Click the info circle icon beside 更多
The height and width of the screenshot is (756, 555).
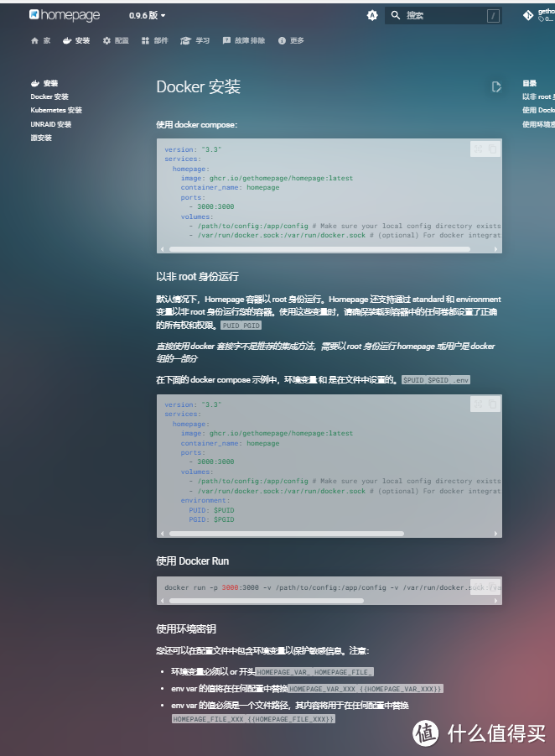tap(282, 40)
